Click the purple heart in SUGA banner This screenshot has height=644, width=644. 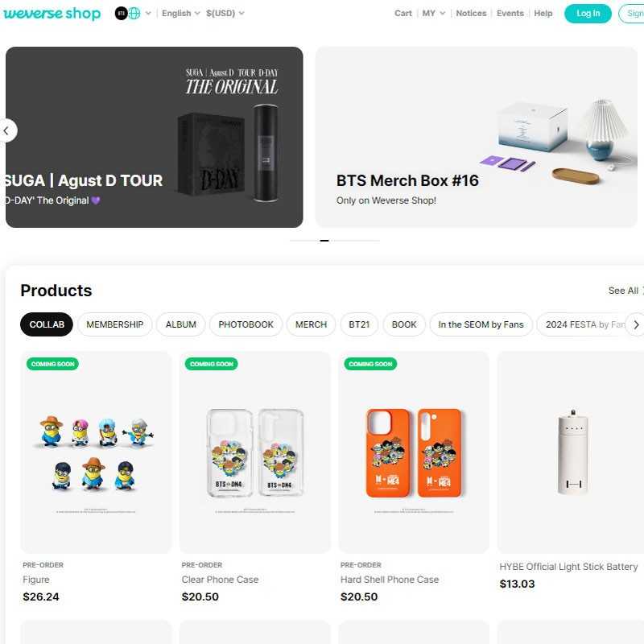tap(96, 200)
